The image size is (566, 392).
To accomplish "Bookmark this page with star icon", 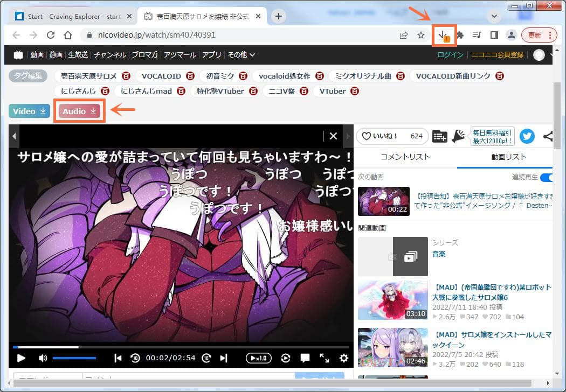I will tap(421, 35).
